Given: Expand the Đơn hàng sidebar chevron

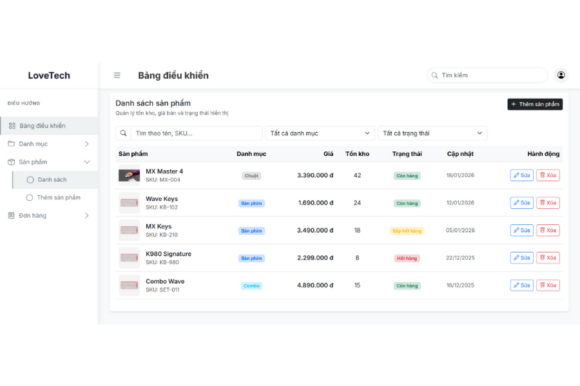Looking at the screenshot, I should click(x=87, y=215).
